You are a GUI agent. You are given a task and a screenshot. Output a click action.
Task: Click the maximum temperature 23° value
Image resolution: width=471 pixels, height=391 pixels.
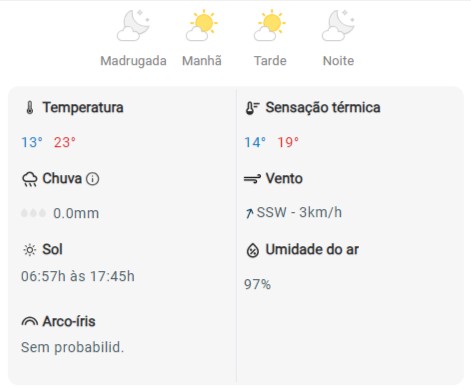pyautogui.click(x=65, y=142)
